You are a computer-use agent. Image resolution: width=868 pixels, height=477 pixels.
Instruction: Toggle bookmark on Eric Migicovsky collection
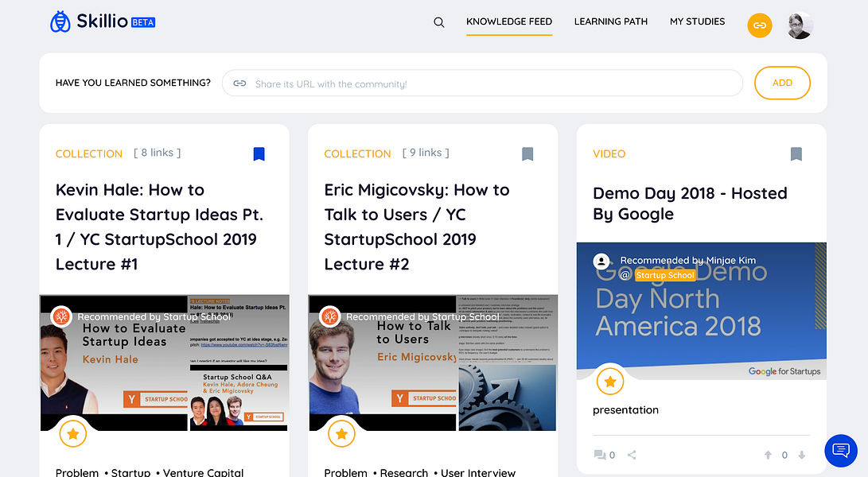(x=527, y=154)
